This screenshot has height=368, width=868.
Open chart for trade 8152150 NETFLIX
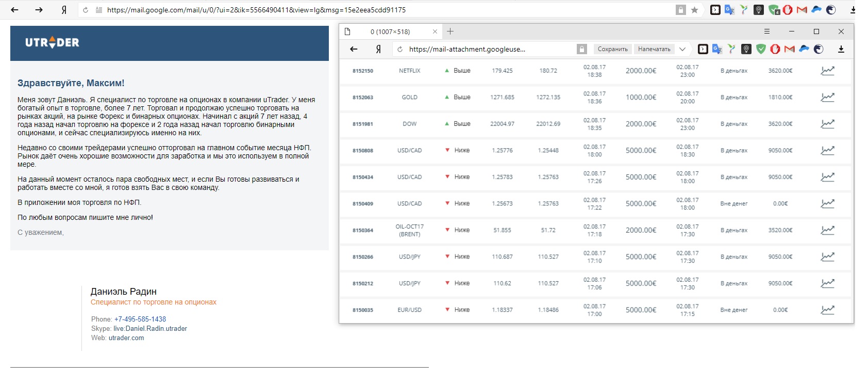(x=827, y=71)
